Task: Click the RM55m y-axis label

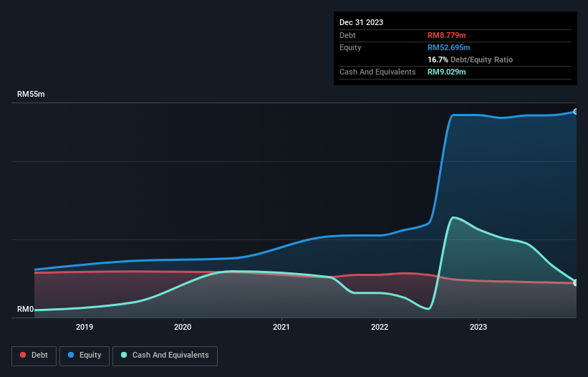Action: coord(31,94)
